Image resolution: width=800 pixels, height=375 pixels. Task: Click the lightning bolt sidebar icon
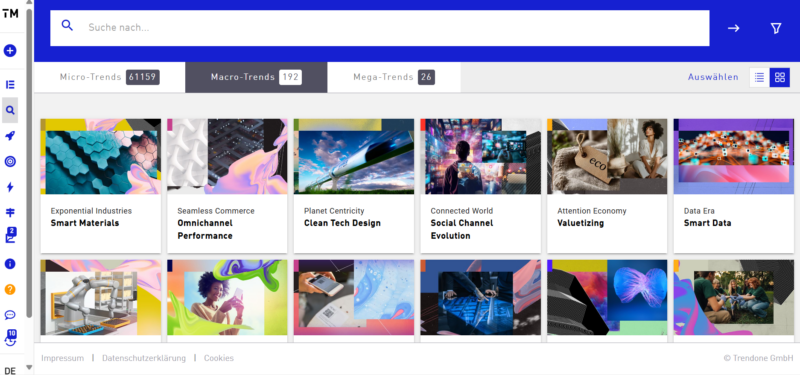pyautogui.click(x=10, y=187)
